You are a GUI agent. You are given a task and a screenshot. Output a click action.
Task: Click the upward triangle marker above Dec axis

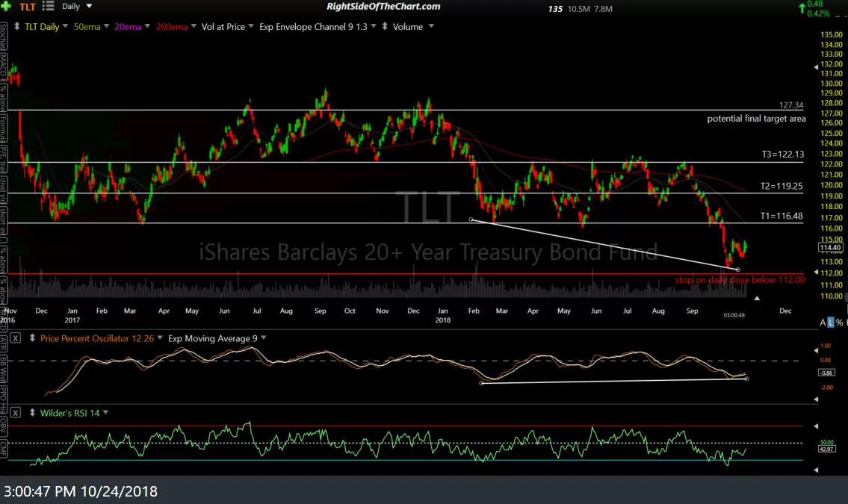(x=757, y=298)
